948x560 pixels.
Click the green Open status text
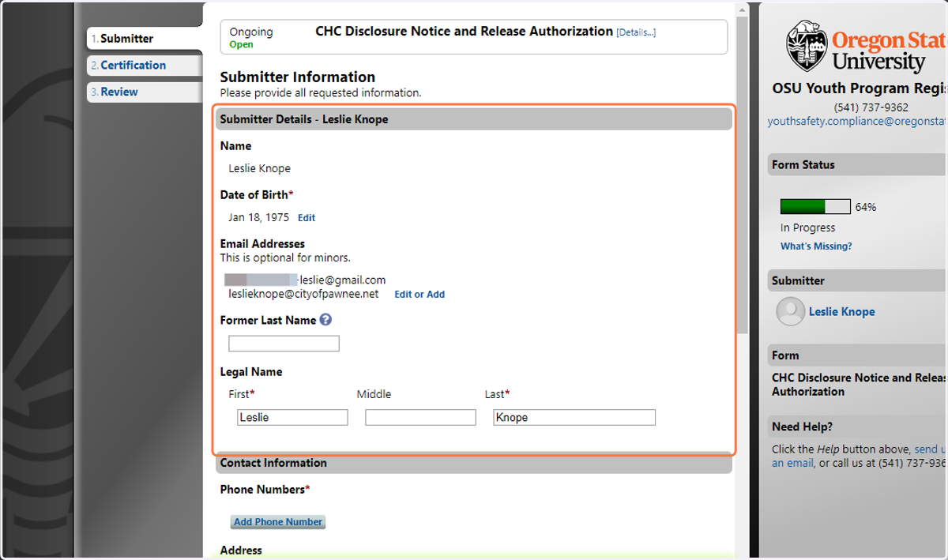click(242, 45)
